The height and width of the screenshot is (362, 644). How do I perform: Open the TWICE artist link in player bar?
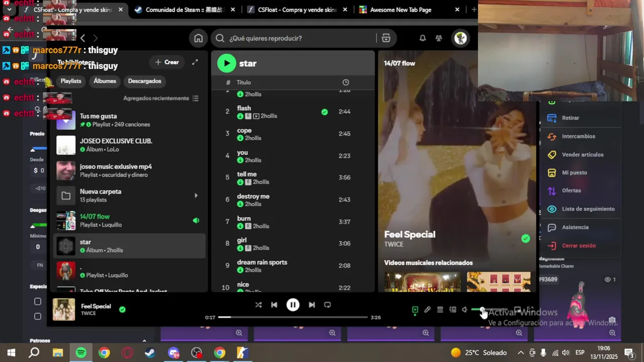[89, 313]
